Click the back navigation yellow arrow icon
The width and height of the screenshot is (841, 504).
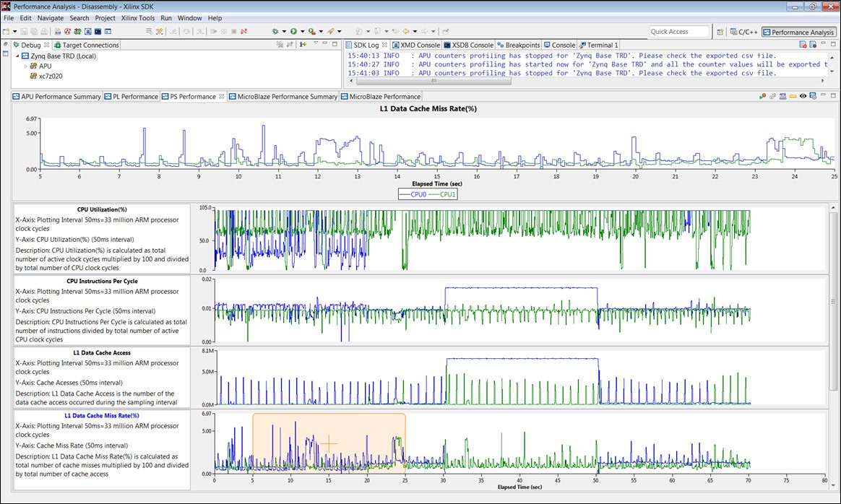click(406, 32)
